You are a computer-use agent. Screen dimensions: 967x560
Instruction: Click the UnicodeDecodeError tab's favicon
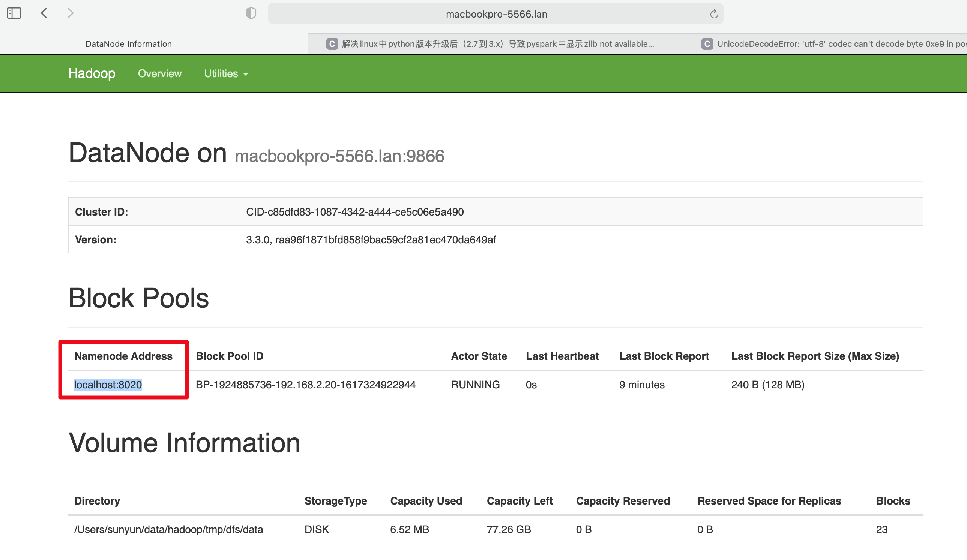(x=707, y=44)
